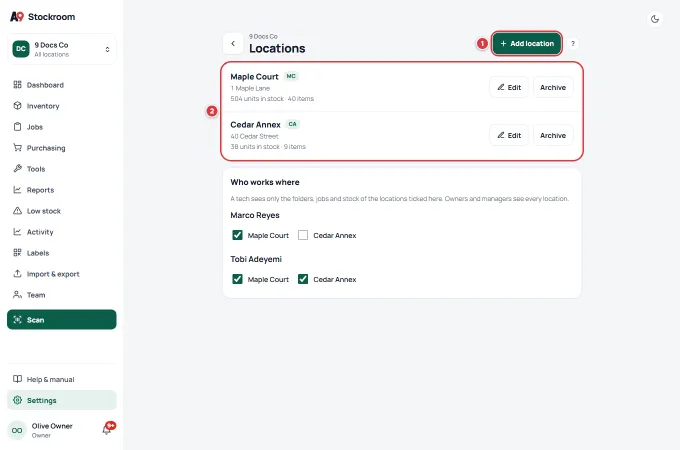Click the Jobs clipboard icon
This screenshot has width=680, height=450.
tap(17, 127)
